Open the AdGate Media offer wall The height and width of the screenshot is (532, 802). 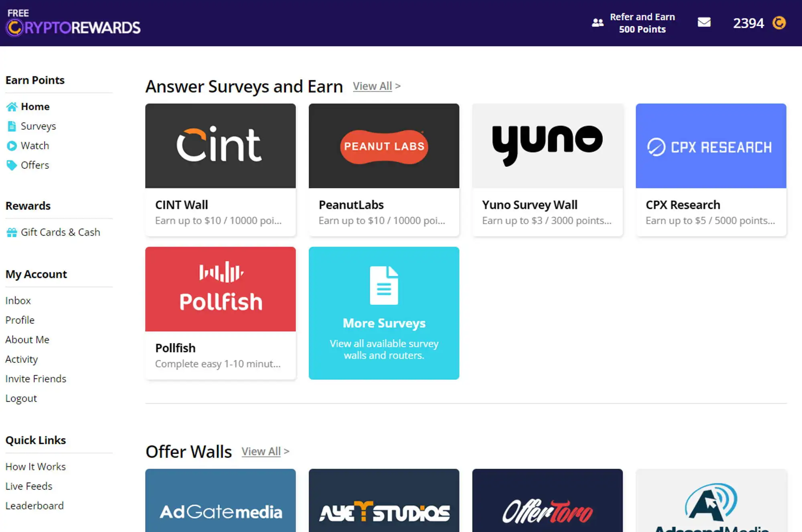(x=221, y=500)
